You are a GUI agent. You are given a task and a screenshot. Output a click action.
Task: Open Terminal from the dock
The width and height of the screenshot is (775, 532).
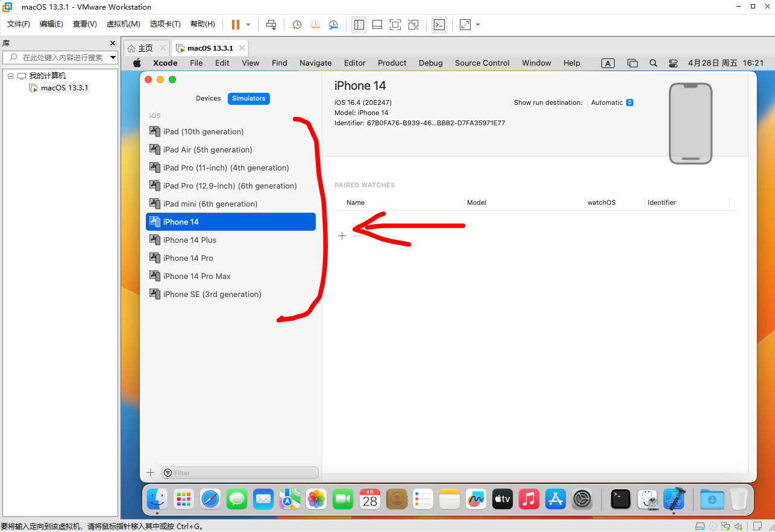click(x=620, y=499)
